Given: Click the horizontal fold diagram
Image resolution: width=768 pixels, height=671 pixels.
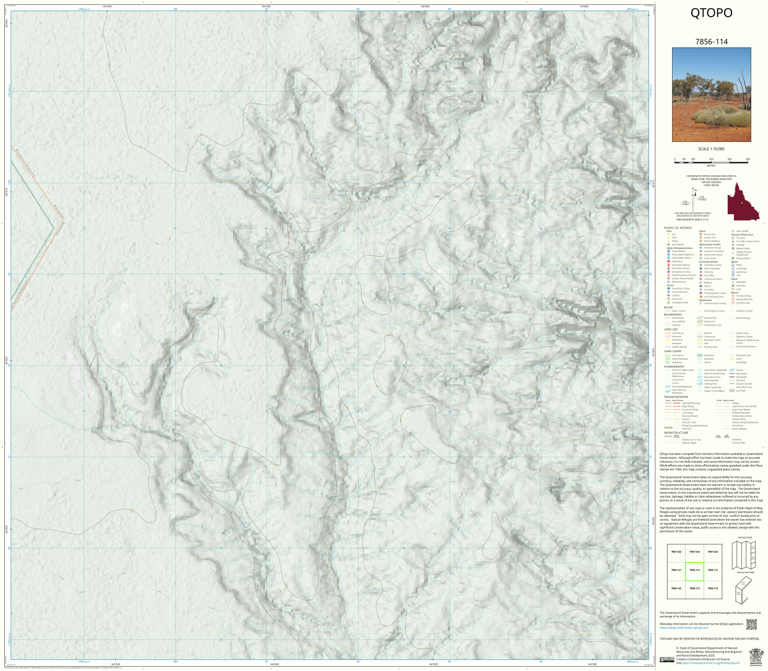Looking at the screenshot, I should pos(744,555).
